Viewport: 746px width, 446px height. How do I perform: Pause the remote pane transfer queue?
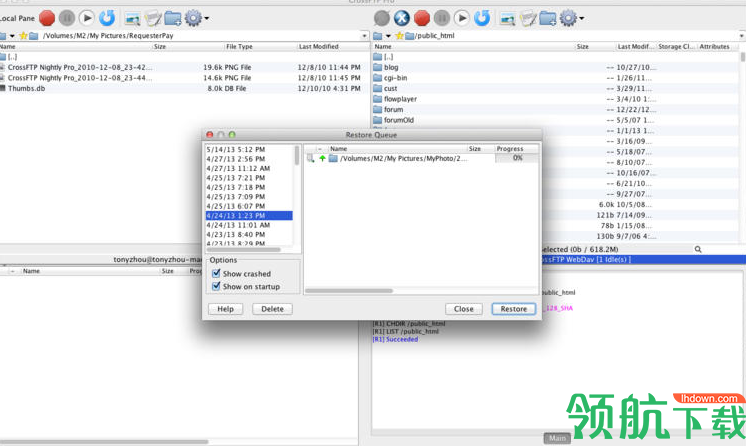[442, 18]
